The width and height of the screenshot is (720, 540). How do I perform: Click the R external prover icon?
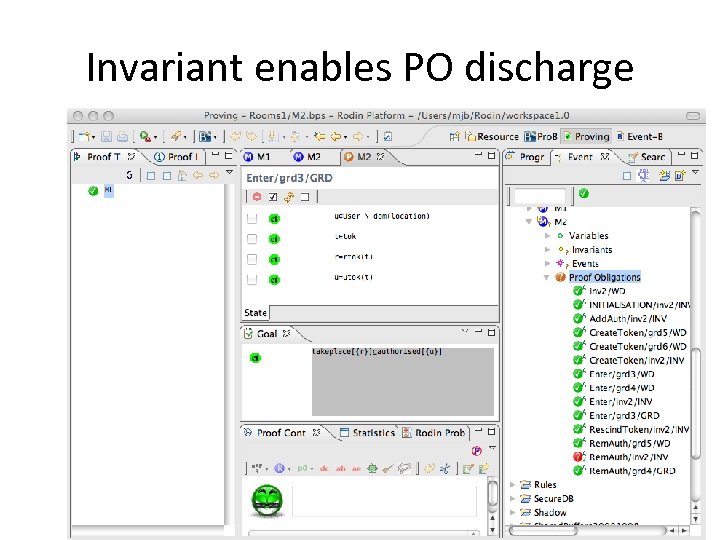(x=279, y=469)
